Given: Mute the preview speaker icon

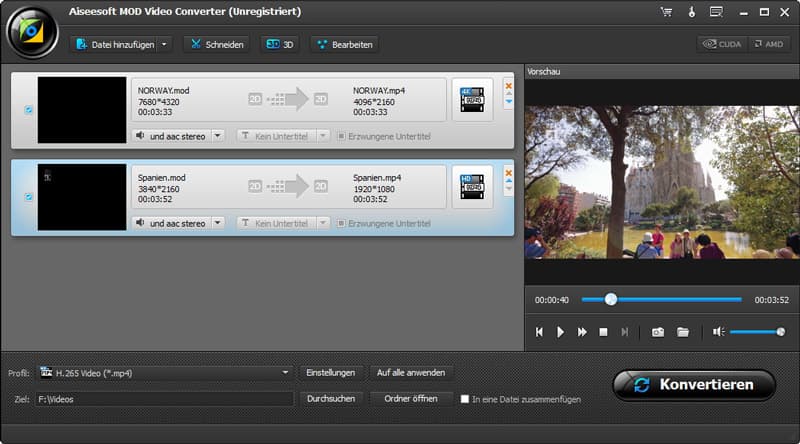Looking at the screenshot, I should tap(718, 332).
